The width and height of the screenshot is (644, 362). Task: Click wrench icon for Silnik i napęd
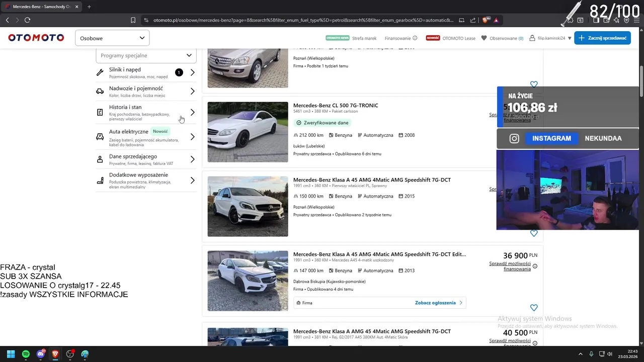[x=100, y=72]
